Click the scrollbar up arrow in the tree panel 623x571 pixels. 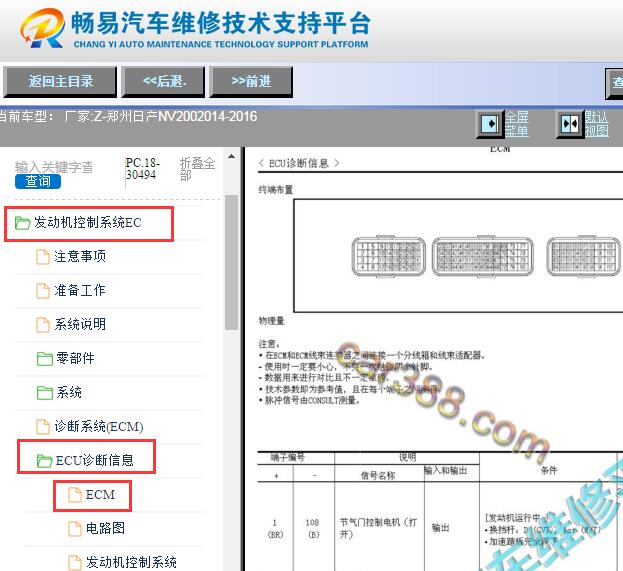[231, 157]
